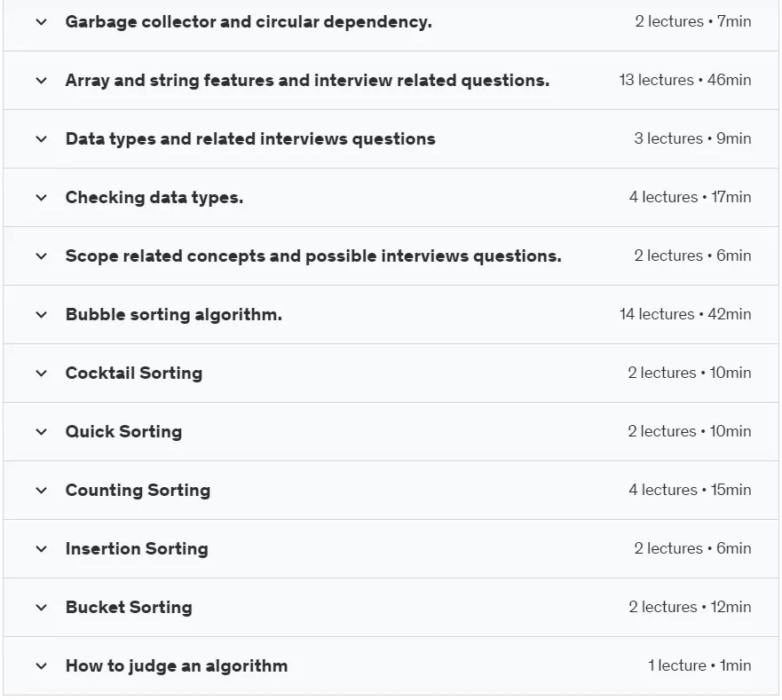Click chevron next to Scope related concepts
Image resolution: width=782 pixels, height=700 pixels.
(x=42, y=256)
